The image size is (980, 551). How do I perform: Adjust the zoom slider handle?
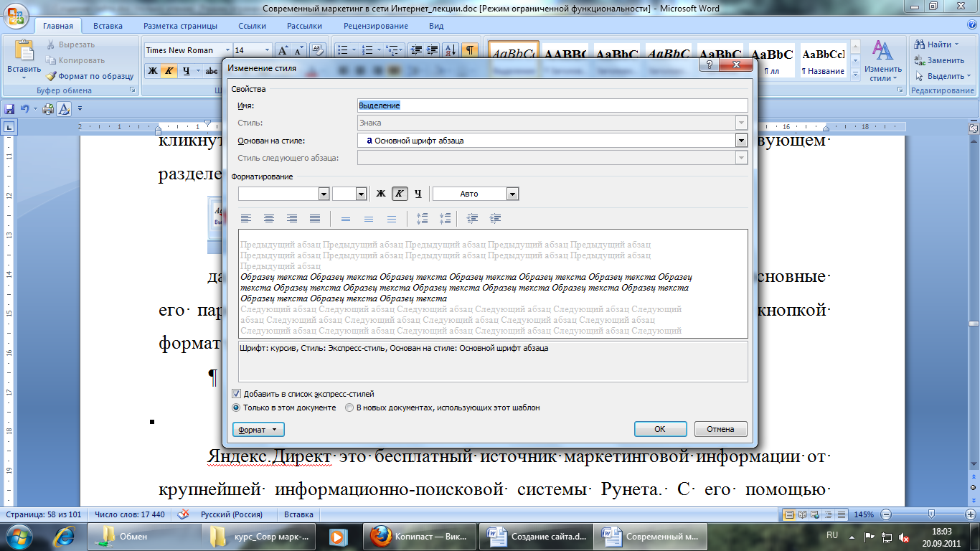[x=931, y=514]
